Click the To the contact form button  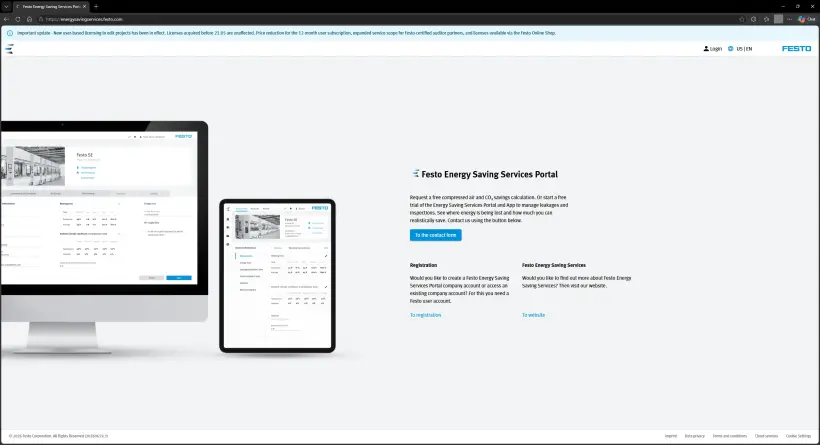pos(436,235)
